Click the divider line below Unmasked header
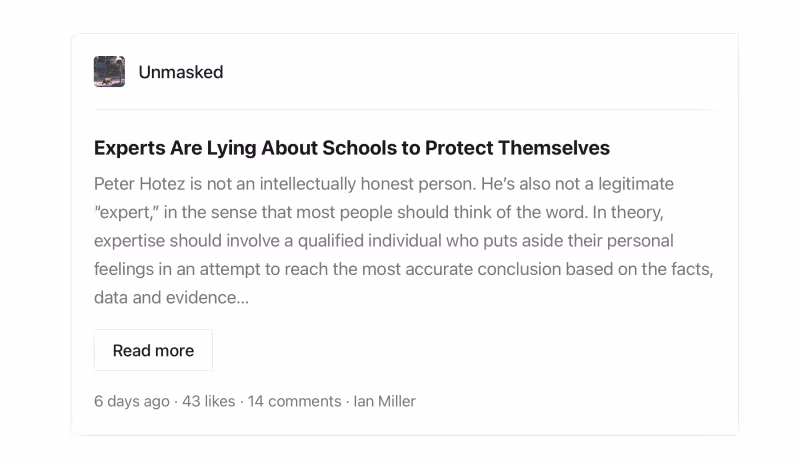800x462 pixels. tap(405, 109)
